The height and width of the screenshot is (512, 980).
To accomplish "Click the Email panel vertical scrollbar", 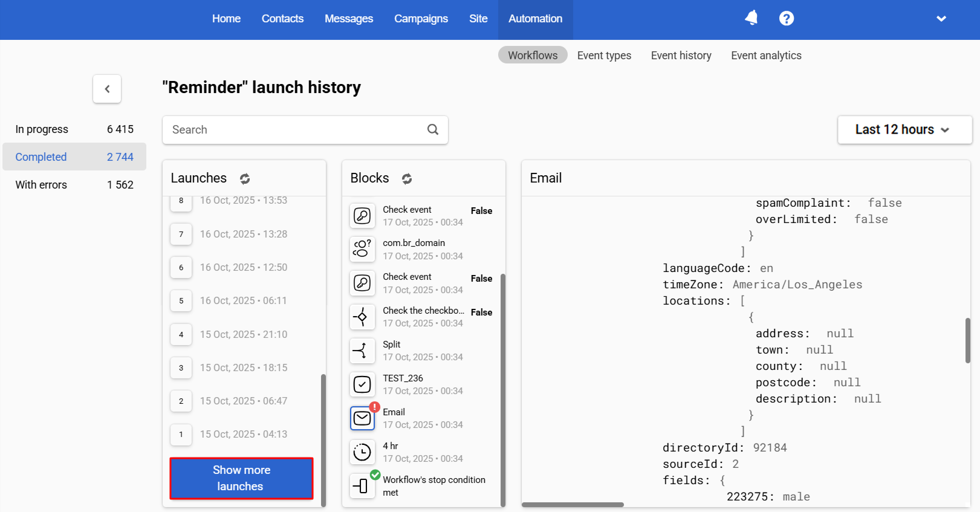I will (x=968, y=340).
